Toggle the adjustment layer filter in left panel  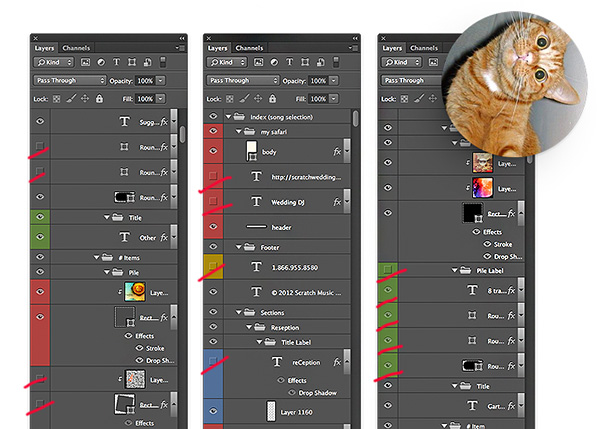click(x=103, y=62)
